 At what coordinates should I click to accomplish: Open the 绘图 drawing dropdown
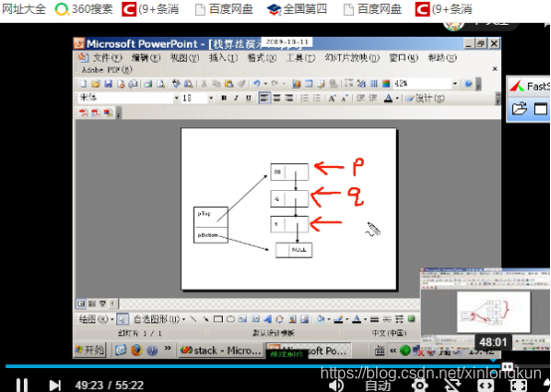pyautogui.click(x=95, y=319)
